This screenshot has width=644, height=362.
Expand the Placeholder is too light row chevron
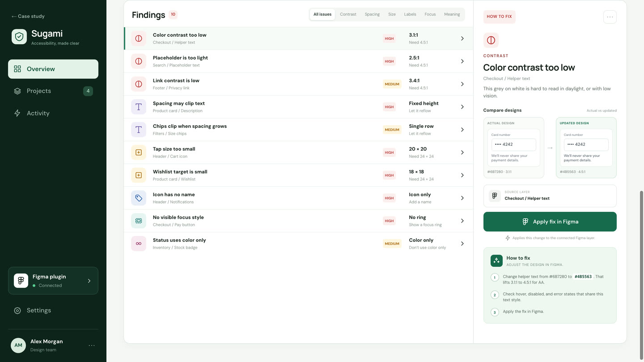coord(462,61)
